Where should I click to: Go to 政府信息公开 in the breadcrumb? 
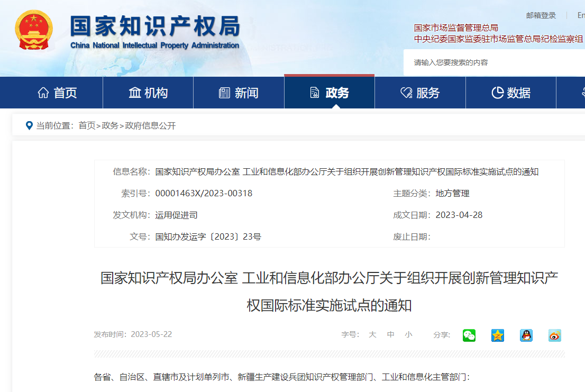coord(150,126)
